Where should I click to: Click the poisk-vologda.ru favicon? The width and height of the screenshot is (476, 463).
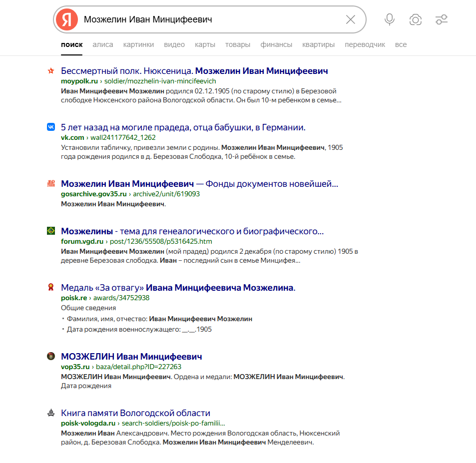point(51,413)
